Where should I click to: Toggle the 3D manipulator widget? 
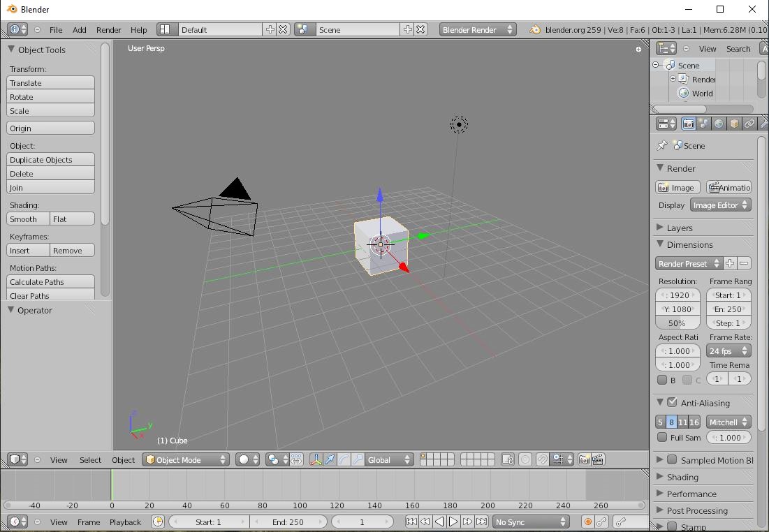click(316, 459)
